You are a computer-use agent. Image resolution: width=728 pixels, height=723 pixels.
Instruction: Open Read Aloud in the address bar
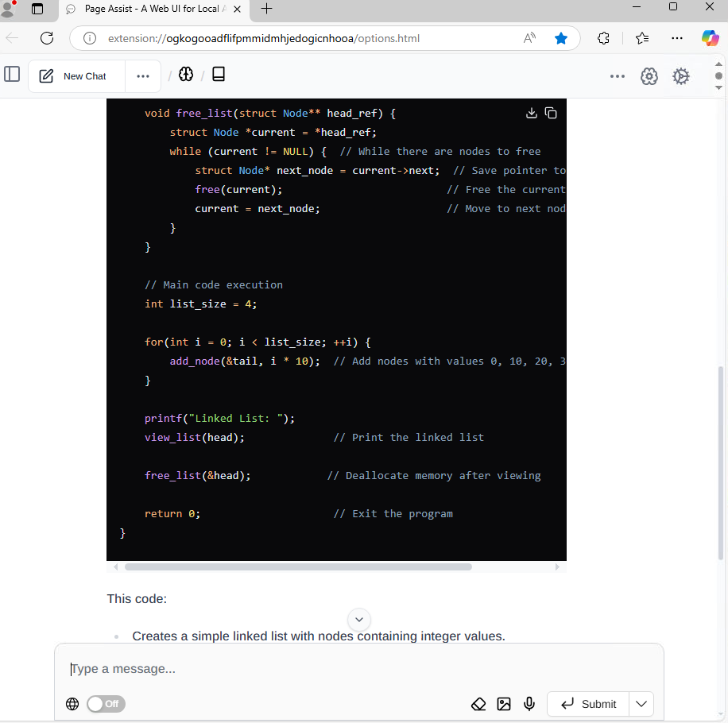529,38
